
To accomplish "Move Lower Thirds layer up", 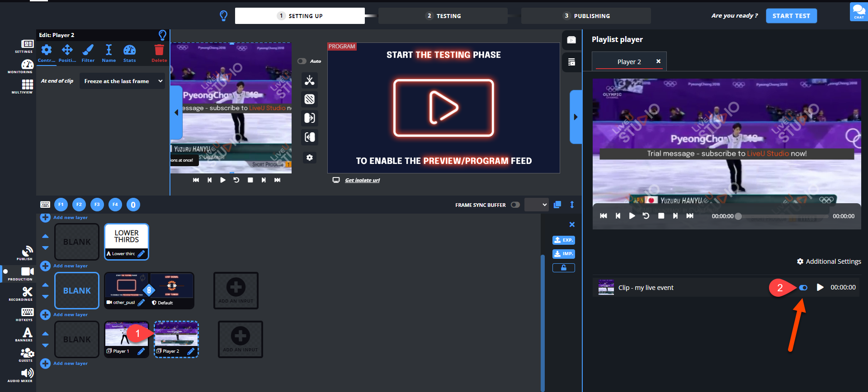I will click(x=45, y=236).
